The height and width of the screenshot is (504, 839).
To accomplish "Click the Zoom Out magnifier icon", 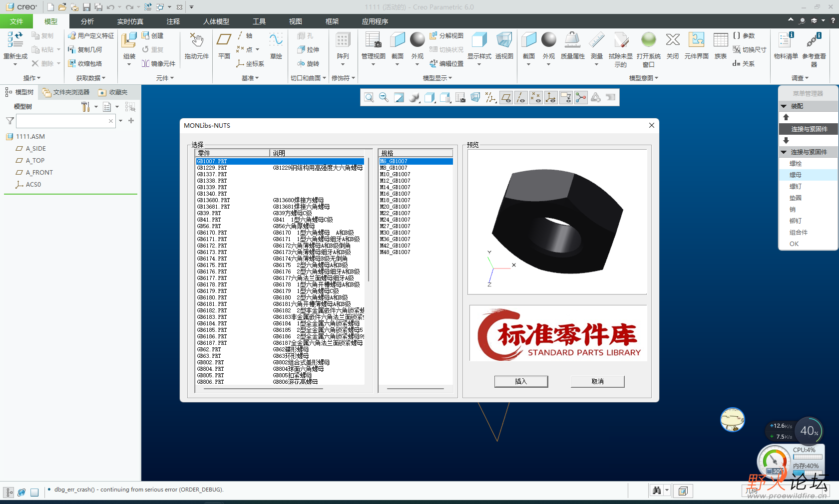I will (384, 97).
